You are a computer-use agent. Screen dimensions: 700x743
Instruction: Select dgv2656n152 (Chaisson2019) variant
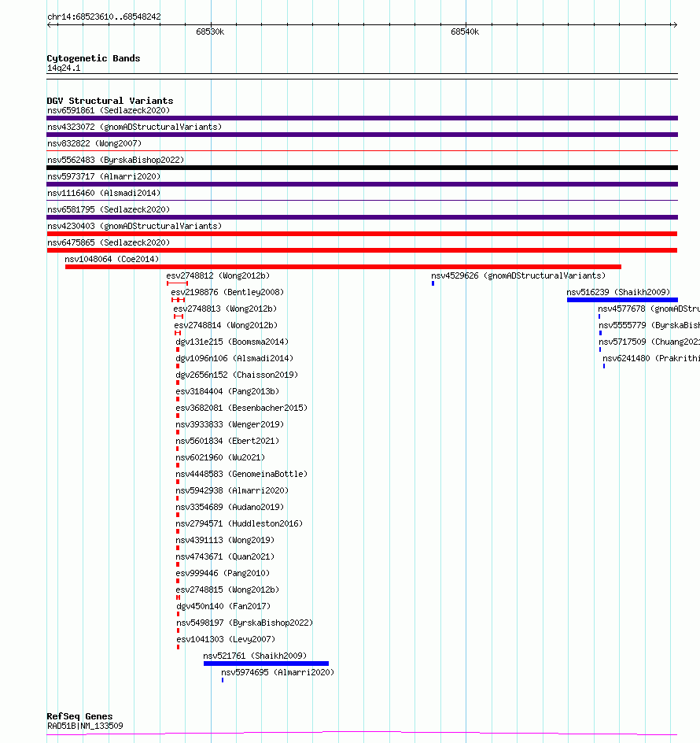(x=237, y=375)
